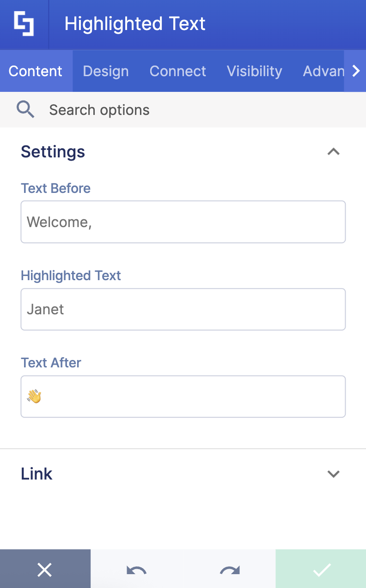Discard changes via the cancel button
The image size is (366, 588).
(45, 569)
